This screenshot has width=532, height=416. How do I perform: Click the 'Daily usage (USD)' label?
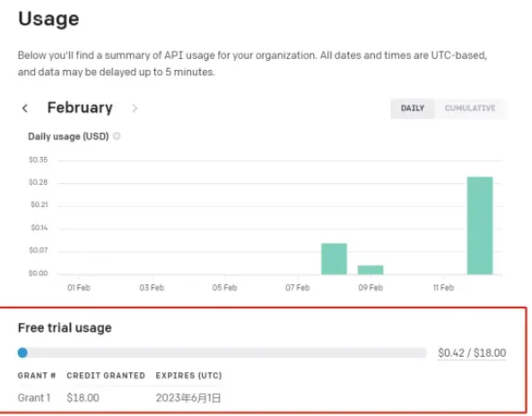point(68,136)
